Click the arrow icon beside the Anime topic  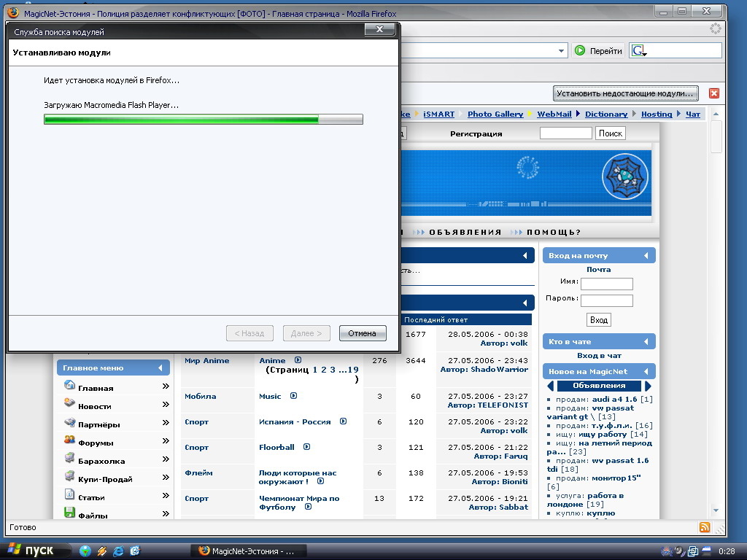click(x=298, y=360)
